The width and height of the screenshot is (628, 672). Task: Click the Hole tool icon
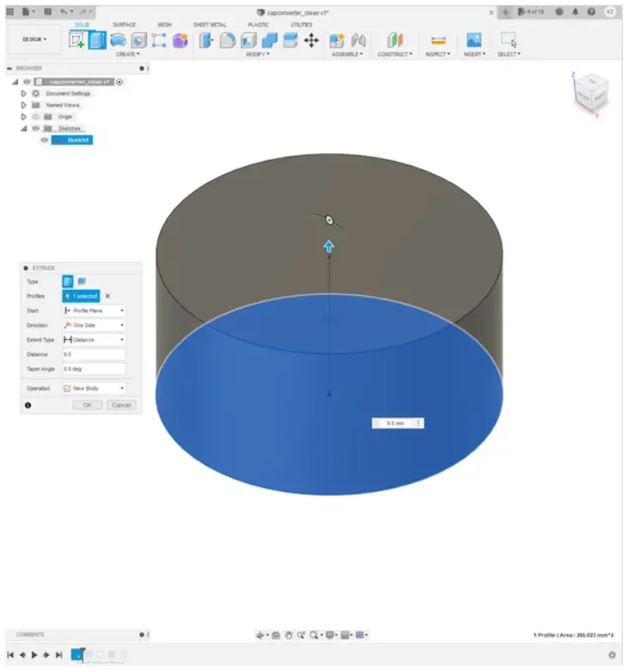pos(139,40)
